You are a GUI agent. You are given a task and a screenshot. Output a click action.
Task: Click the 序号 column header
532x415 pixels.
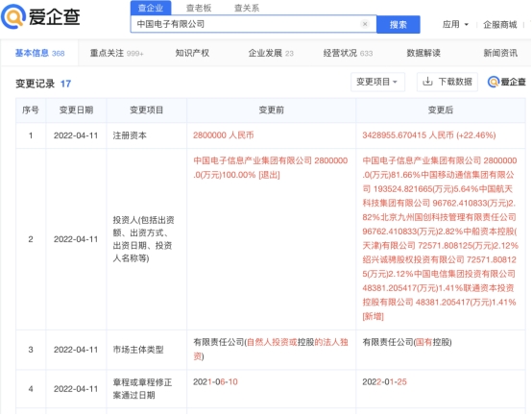tap(31, 110)
